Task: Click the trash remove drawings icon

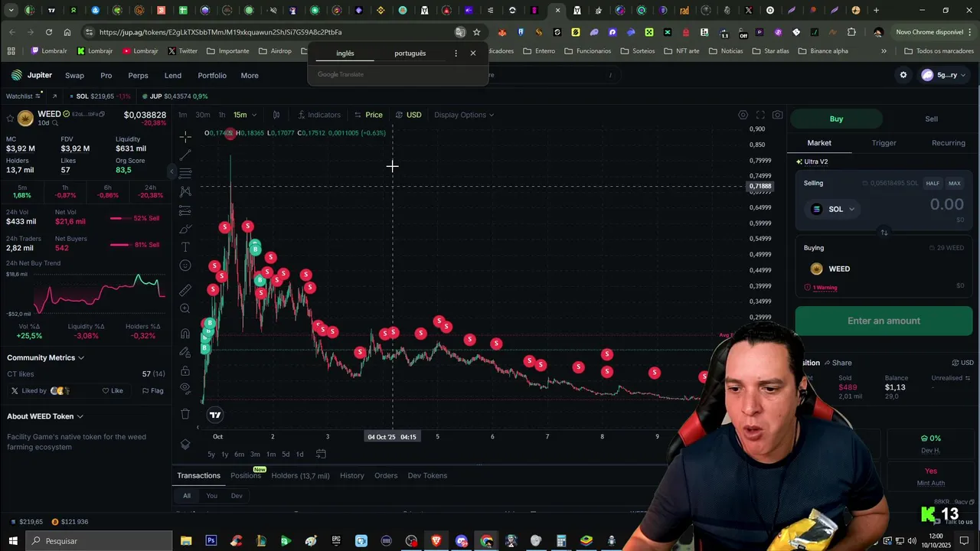Action: coord(185,414)
